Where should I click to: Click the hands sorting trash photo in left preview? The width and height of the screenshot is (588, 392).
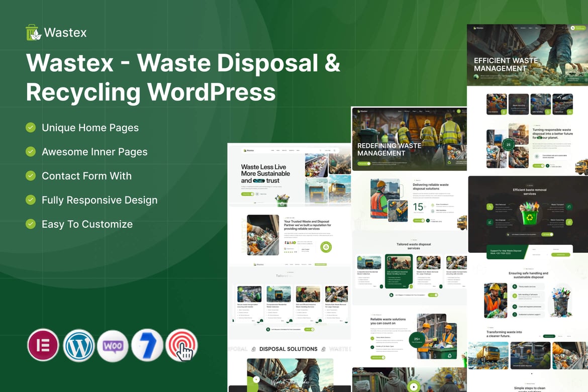(x=263, y=235)
